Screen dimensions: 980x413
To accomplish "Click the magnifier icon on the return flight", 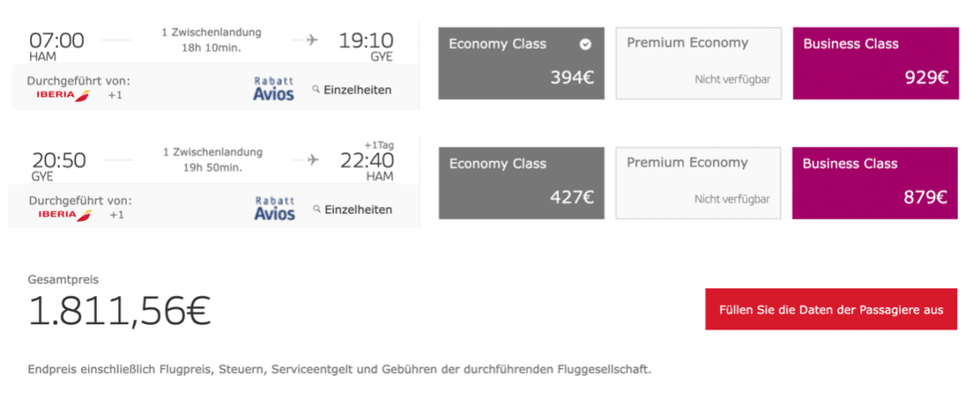I will point(316,209).
